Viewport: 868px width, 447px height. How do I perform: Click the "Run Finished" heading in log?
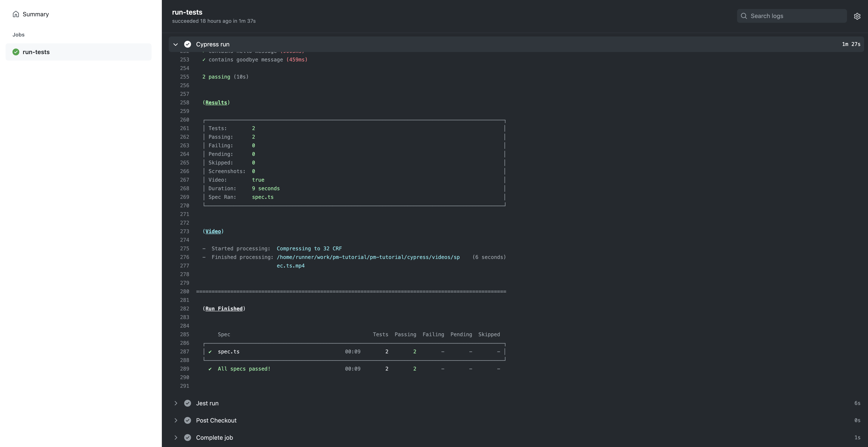click(224, 309)
